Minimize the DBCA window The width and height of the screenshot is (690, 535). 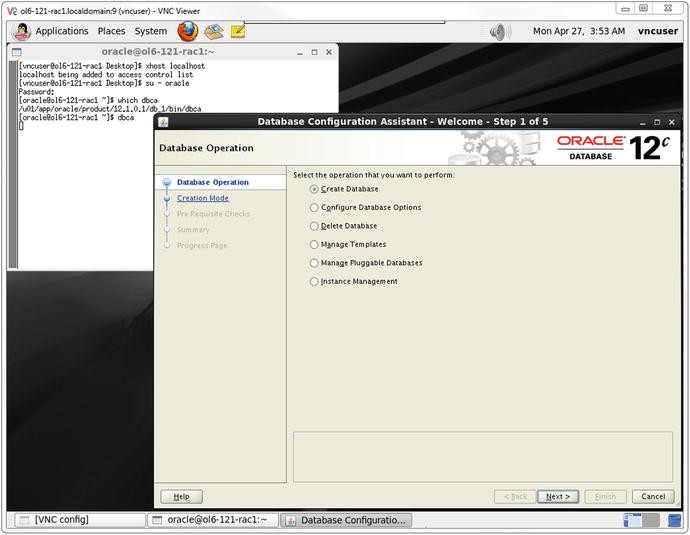coord(642,122)
